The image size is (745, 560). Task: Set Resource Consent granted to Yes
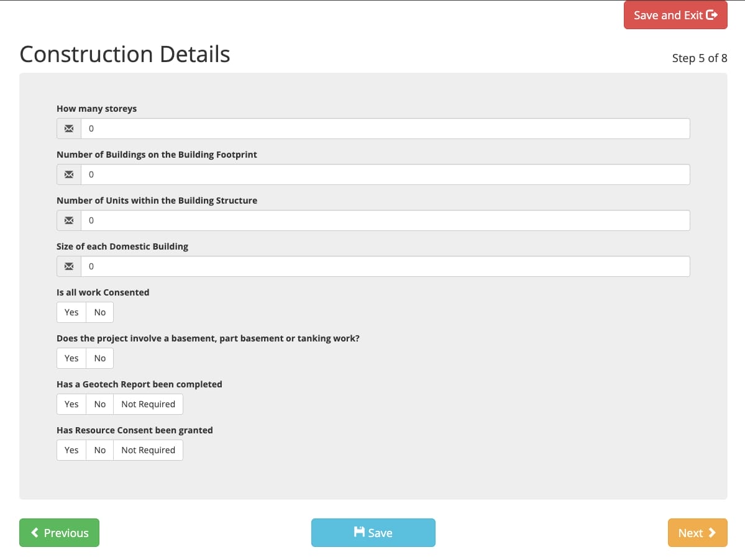(71, 450)
